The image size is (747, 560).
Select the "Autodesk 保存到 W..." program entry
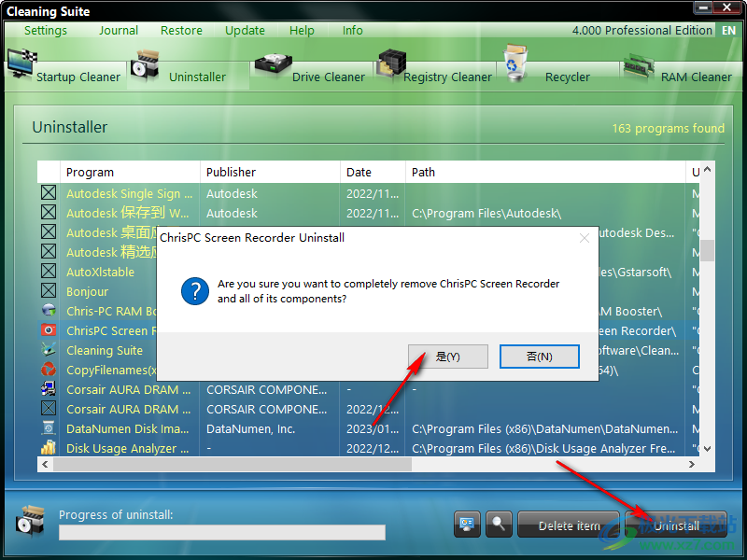pos(128,213)
